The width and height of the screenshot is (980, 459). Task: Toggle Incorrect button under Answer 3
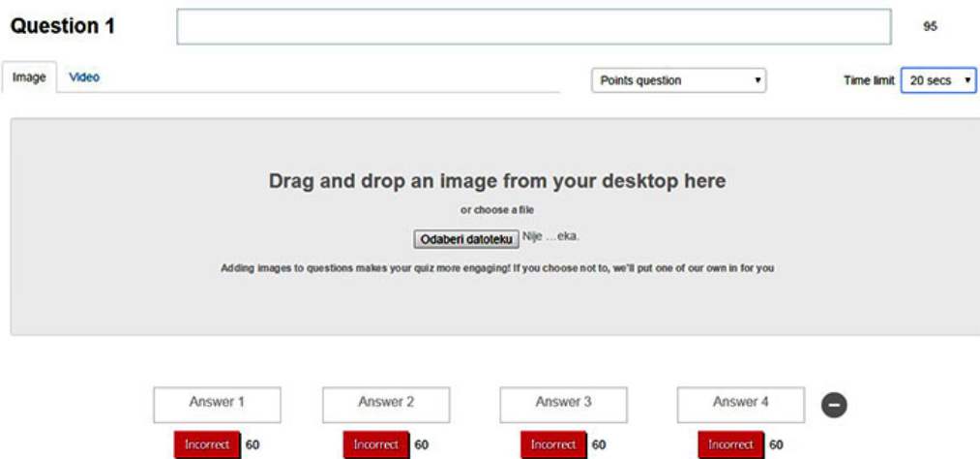(x=553, y=444)
